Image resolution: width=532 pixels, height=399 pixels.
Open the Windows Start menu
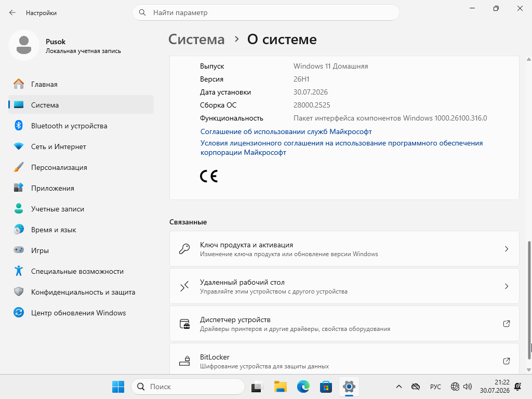point(118,387)
